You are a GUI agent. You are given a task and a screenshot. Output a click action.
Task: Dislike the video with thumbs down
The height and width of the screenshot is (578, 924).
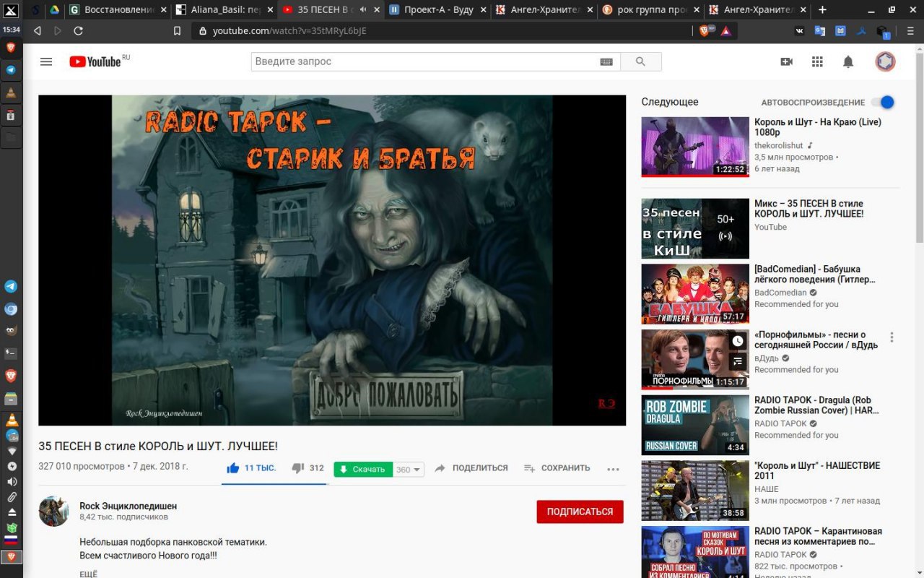coord(297,468)
